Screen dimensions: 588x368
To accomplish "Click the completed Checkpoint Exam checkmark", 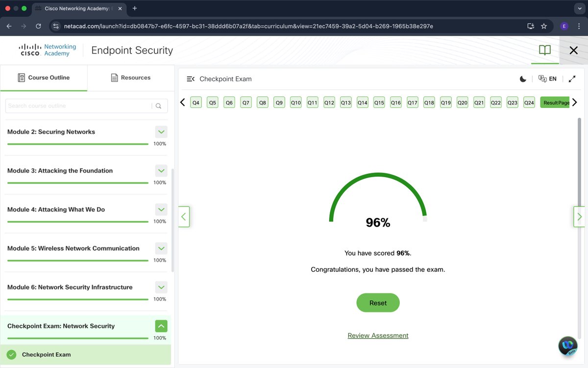I will 11,354.
